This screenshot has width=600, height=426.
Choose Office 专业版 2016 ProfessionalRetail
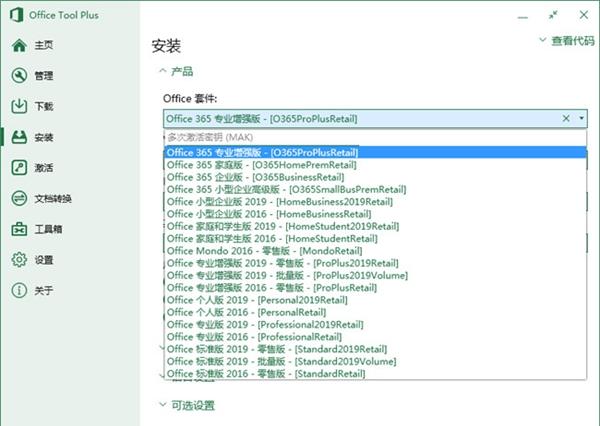[x=375, y=336]
